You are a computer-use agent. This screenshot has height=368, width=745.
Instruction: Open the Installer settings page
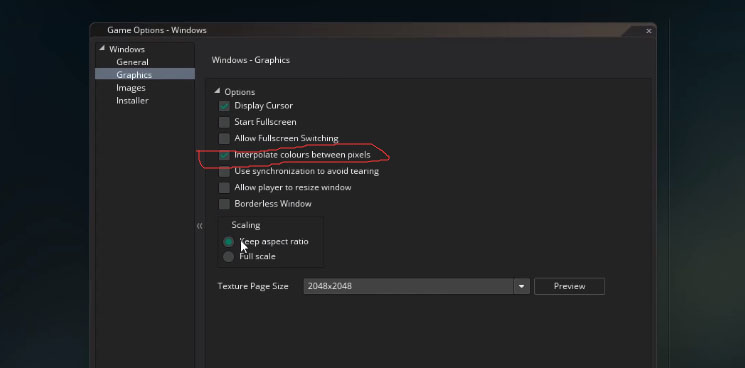[132, 100]
